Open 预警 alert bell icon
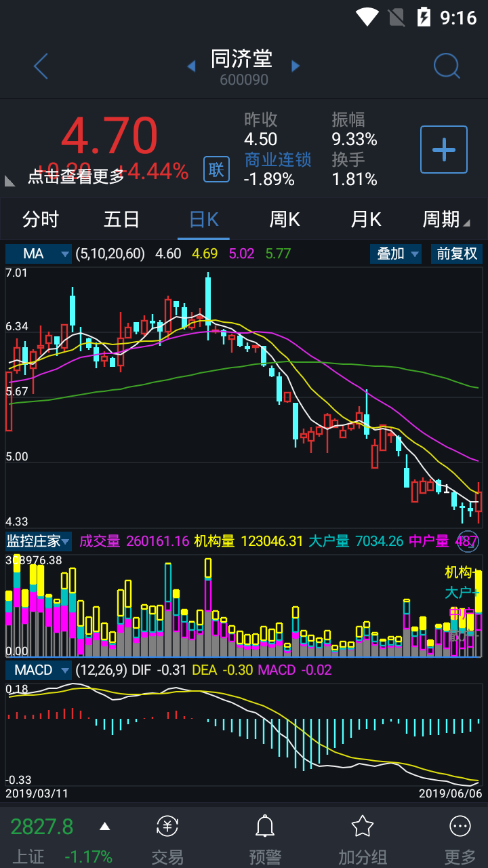This screenshot has height=868, width=488. coord(265,827)
